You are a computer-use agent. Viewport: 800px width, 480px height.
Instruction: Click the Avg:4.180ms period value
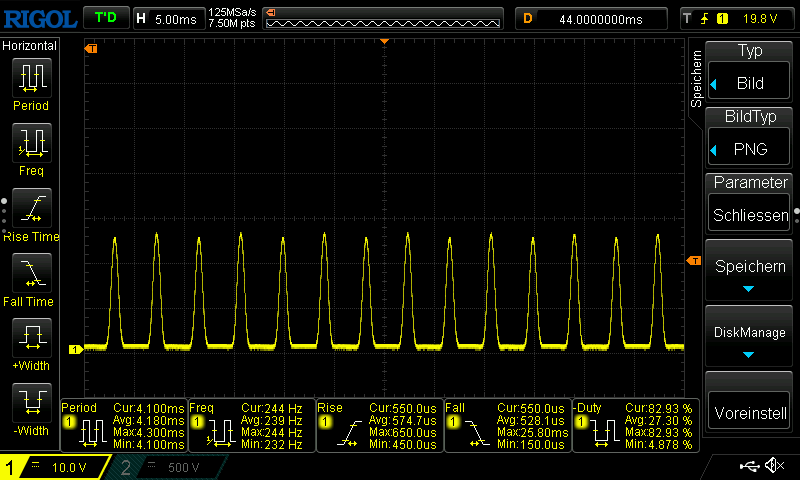[148, 421]
